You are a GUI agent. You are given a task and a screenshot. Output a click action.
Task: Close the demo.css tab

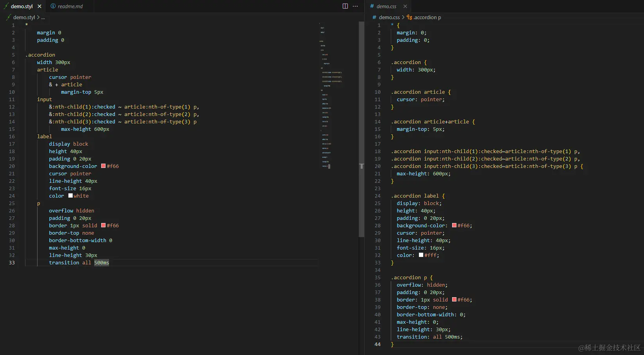point(405,6)
